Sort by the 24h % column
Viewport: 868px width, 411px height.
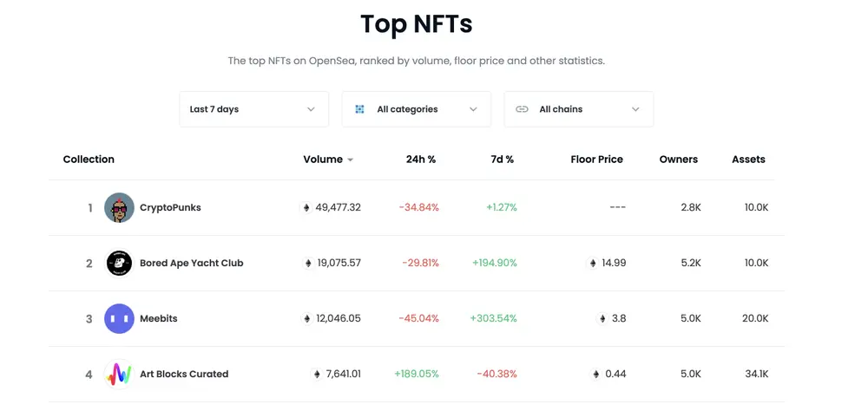point(421,160)
